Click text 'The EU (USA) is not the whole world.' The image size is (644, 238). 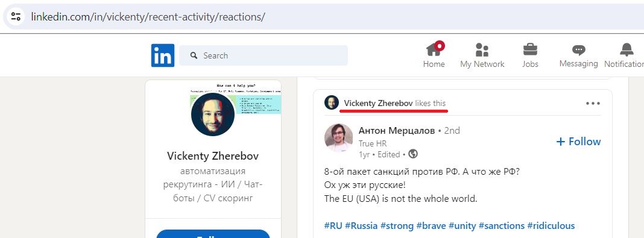tap(400, 199)
